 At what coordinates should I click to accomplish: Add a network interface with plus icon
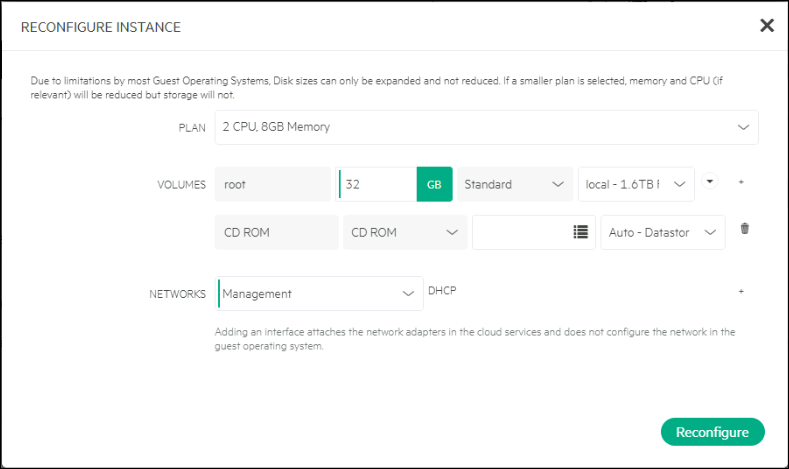coord(741,291)
